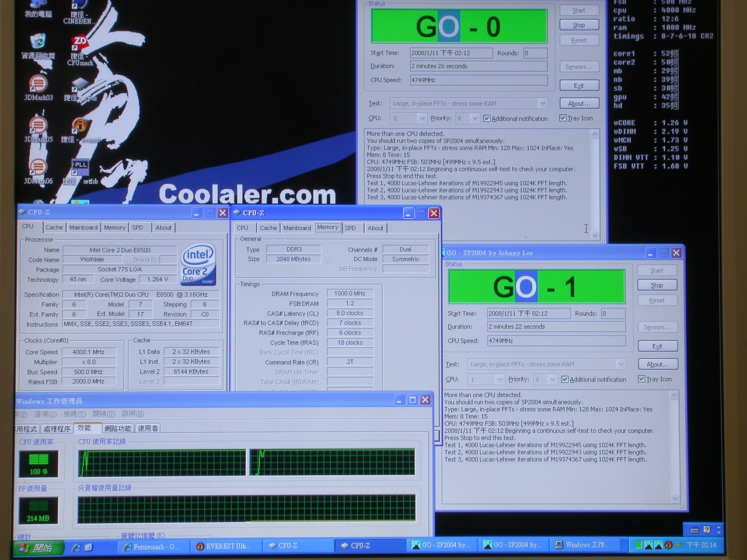Open the 網路功能 tab in Task Manager
The height and width of the screenshot is (560, 747).
pyautogui.click(x=118, y=428)
